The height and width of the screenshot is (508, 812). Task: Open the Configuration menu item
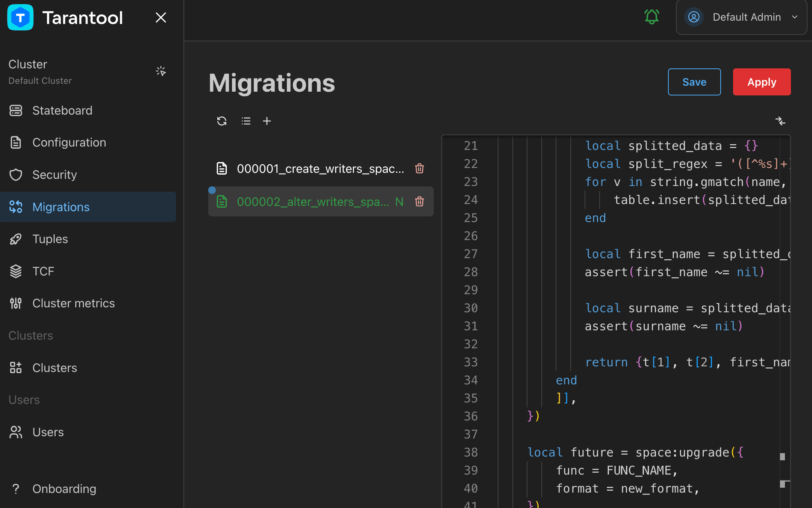tap(88, 142)
